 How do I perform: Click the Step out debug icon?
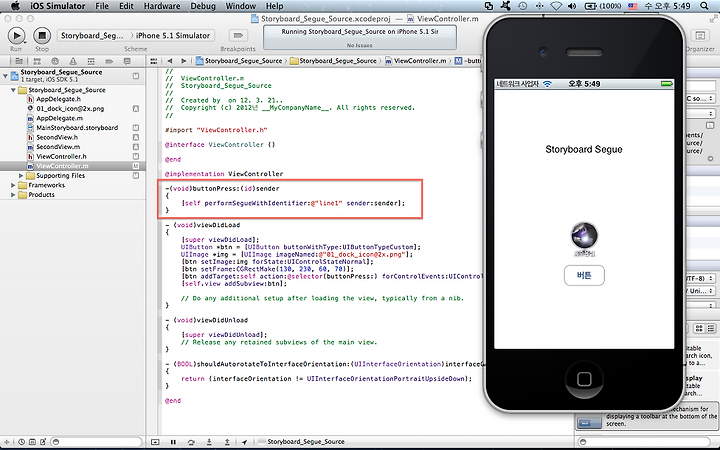227,442
